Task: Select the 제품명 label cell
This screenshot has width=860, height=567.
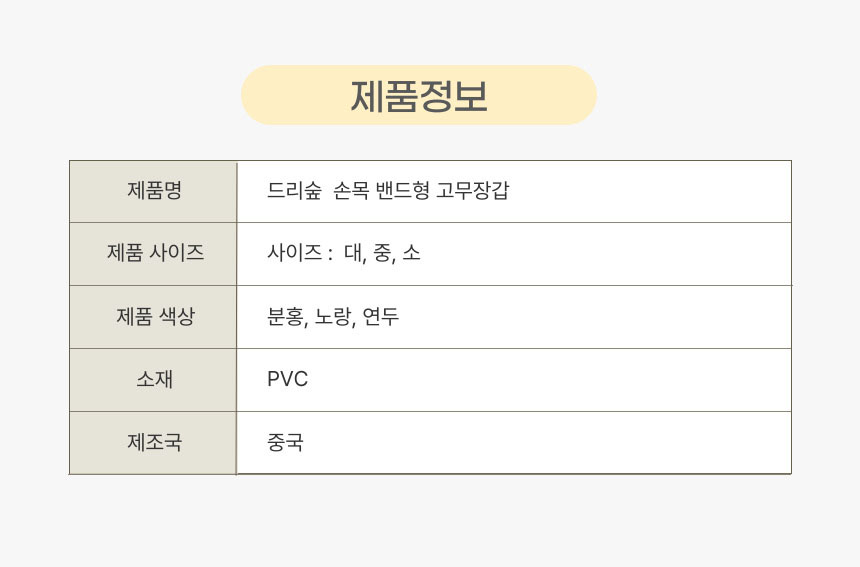Action: [154, 191]
